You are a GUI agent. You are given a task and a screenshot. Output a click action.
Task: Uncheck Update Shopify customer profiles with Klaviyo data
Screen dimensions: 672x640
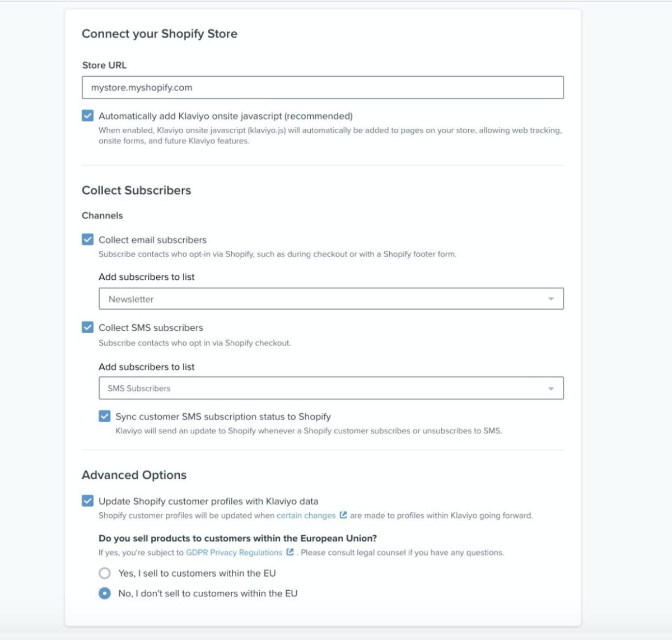[x=88, y=501]
